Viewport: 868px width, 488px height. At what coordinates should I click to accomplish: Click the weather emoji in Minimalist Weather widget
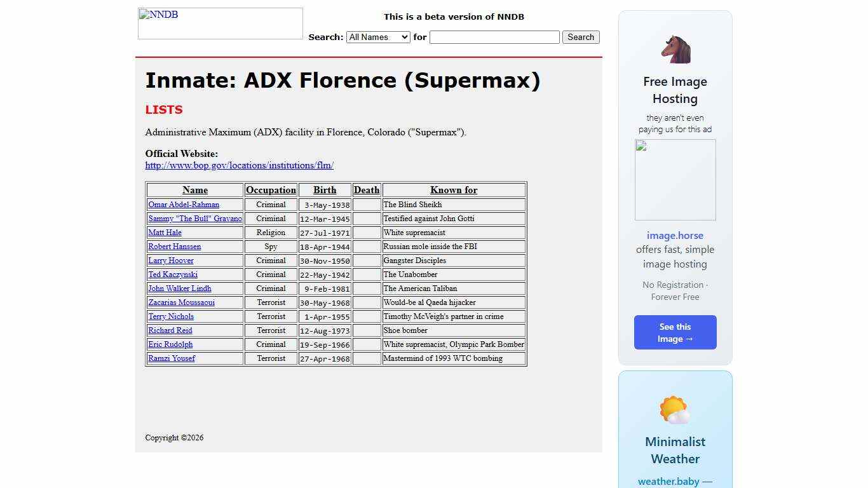(675, 409)
